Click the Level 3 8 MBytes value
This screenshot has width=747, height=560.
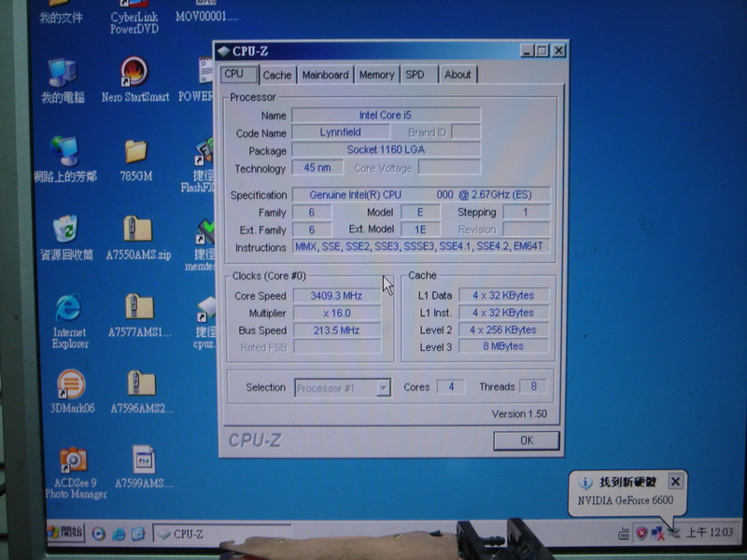pos(503,346)
